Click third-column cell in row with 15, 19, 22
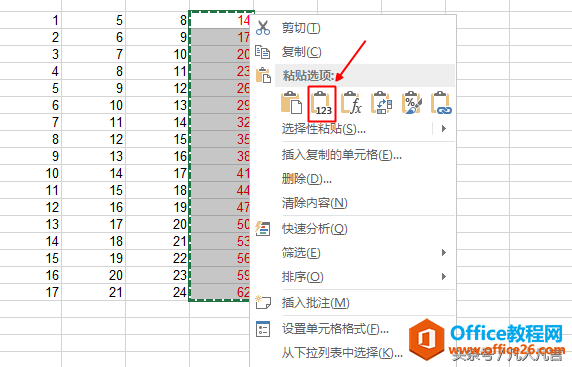Screen dimensions: 572x367 (x=157, y=258)
